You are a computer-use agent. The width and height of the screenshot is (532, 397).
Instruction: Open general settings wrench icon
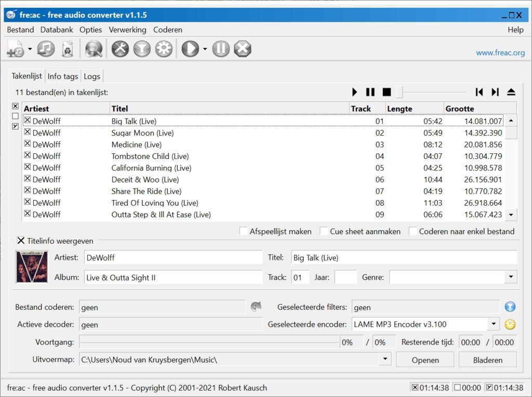click(x=120, y=49)
